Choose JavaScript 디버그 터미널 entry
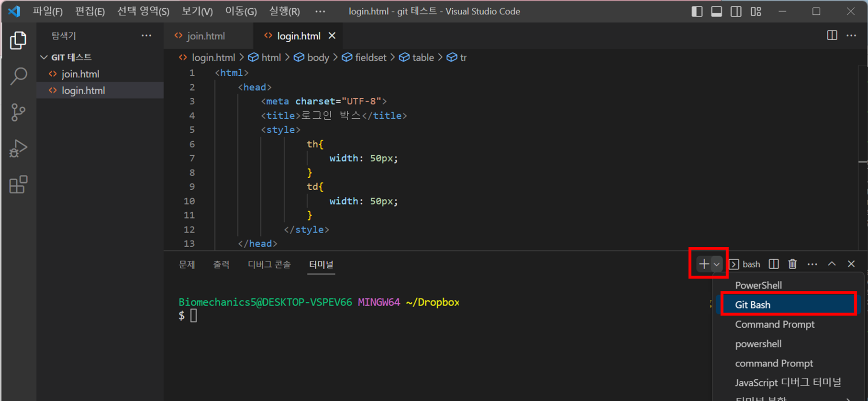868x401 pixels. (x=788, y=382)
